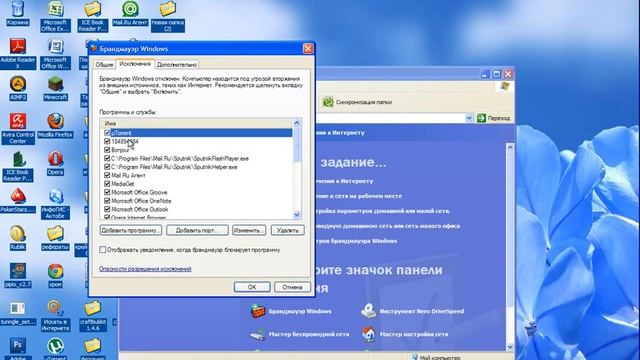Toggle the Microsoft Office Groove checkbox

pos(107,192)
